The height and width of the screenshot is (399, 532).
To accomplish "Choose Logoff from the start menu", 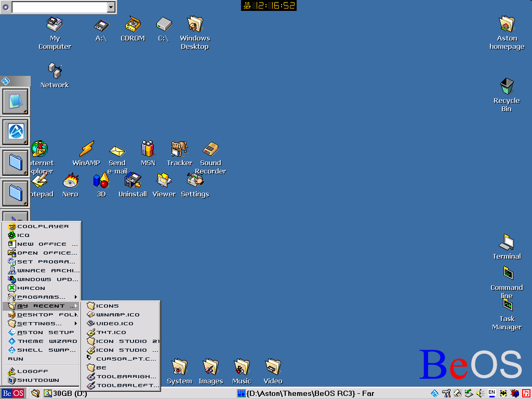I will tap(42, 371).
